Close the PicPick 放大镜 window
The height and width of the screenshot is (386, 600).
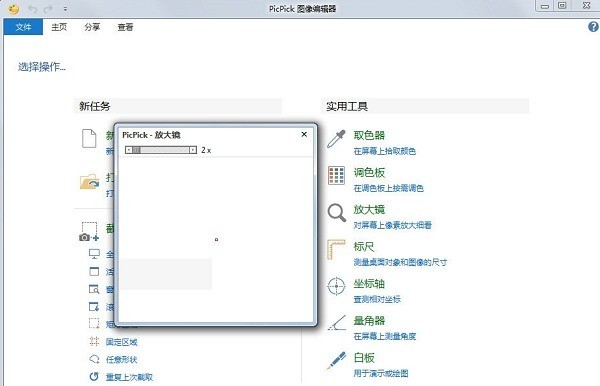(x=304, y=134)
